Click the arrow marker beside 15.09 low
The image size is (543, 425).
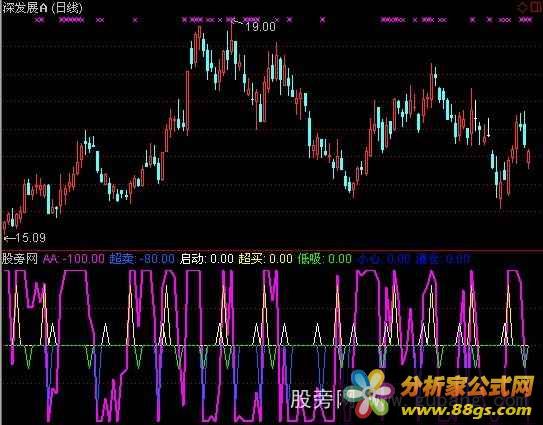pos(9,238)
